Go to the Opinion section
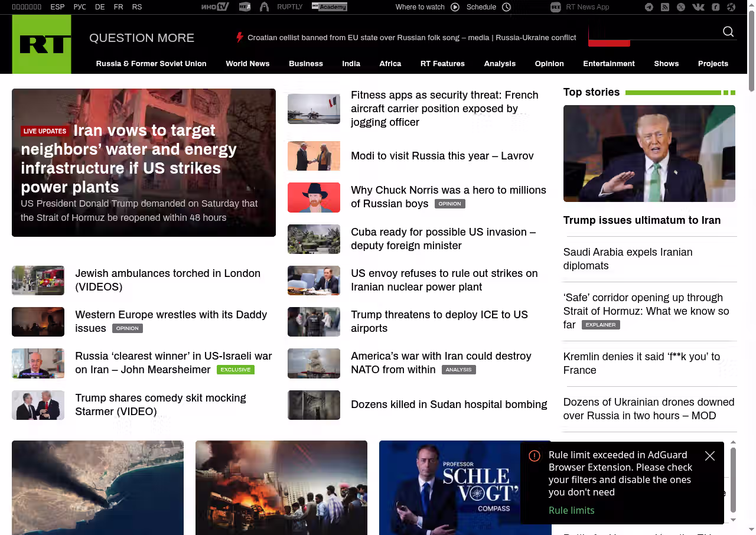 549,64
